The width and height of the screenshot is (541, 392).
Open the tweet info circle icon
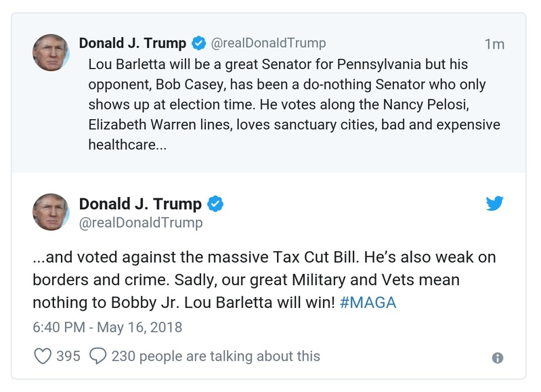pos(498,358)
